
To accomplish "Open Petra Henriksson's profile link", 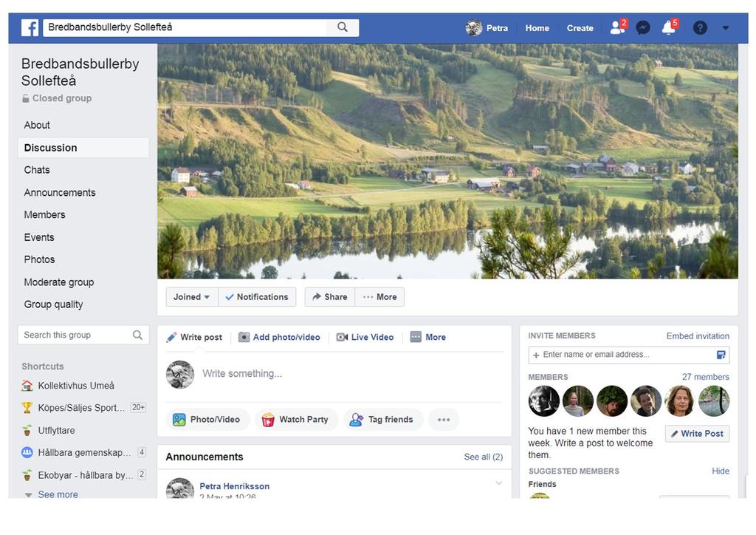I will coord(234,486).
